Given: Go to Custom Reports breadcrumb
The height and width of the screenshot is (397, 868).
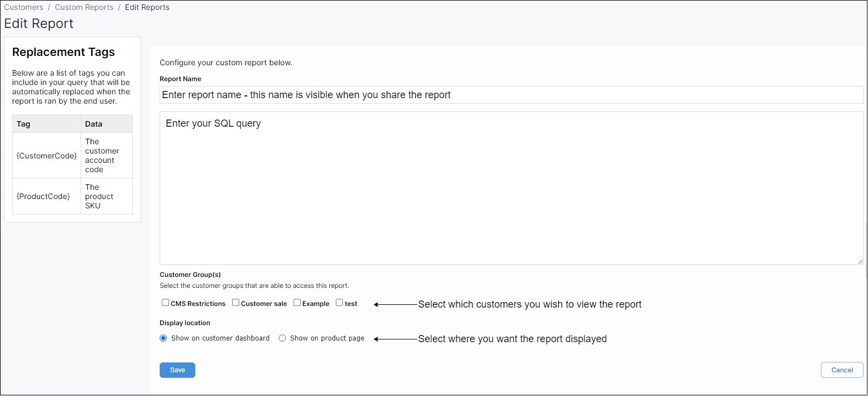Looking at the screenshot, I should pos(84,7).
